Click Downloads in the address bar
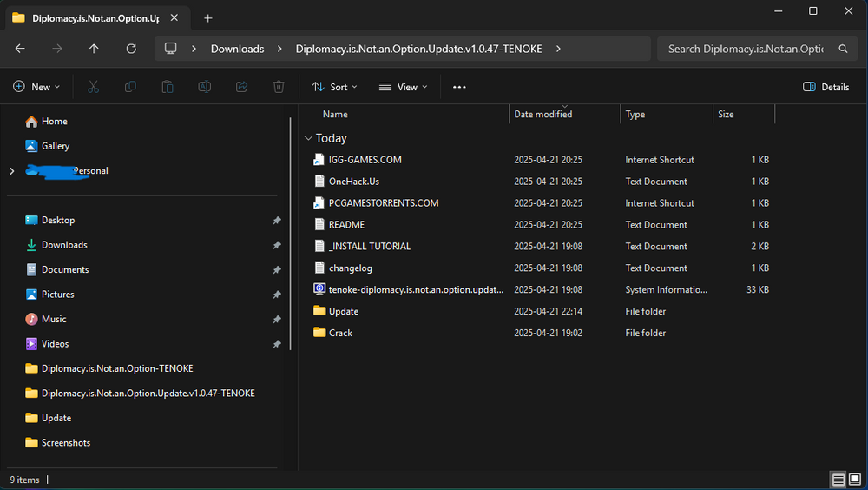 (x=238, y=49)
